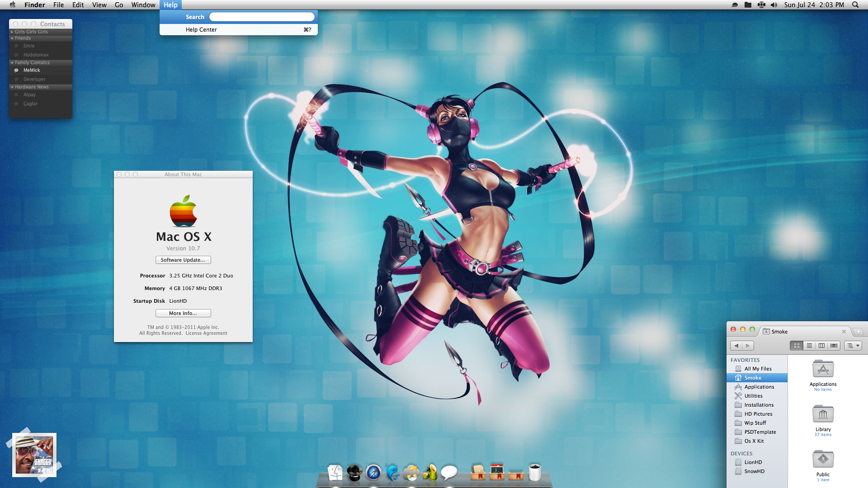Switch Smoke window to column view
Screen dimensions: 868x488
821,346
